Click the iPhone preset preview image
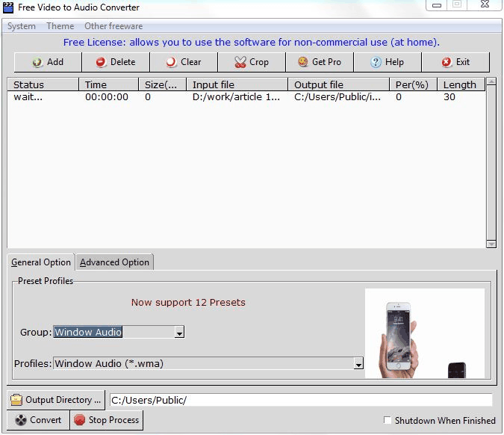Viewport: 504px width, 435px height. point(425,333)
